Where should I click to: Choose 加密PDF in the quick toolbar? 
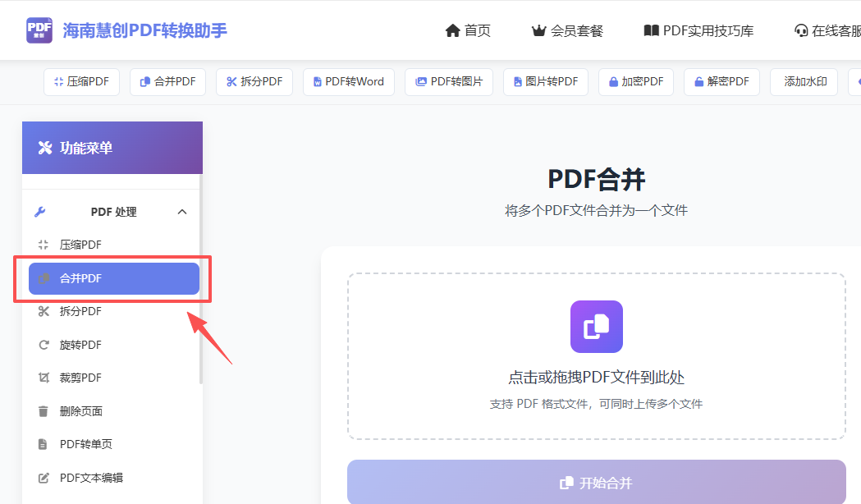pyautogui.click(x=636, y=82)
